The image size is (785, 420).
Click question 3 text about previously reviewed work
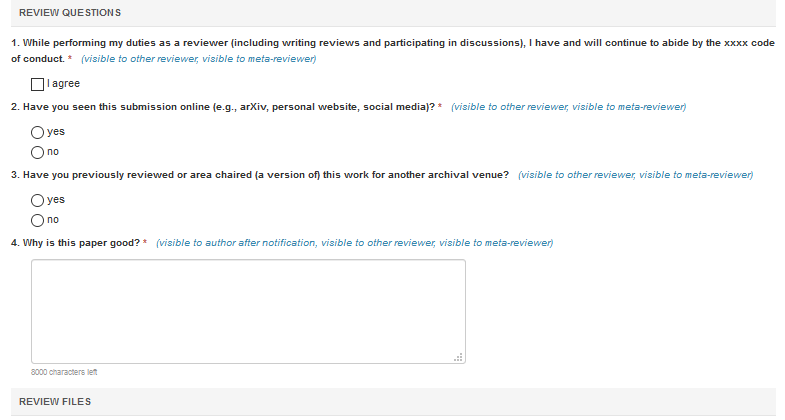tap(260, 175)
